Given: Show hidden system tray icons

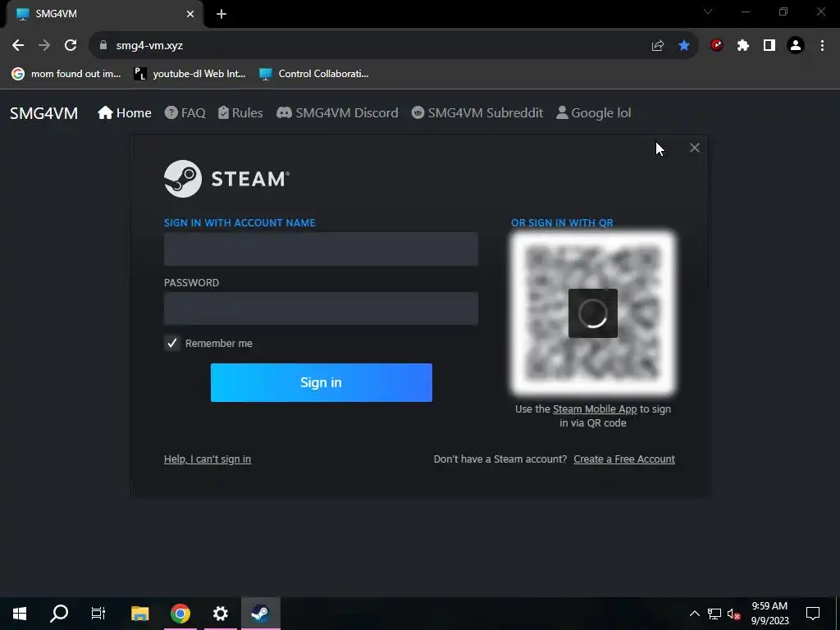Looking at the screenshot, I should (694, 614).
